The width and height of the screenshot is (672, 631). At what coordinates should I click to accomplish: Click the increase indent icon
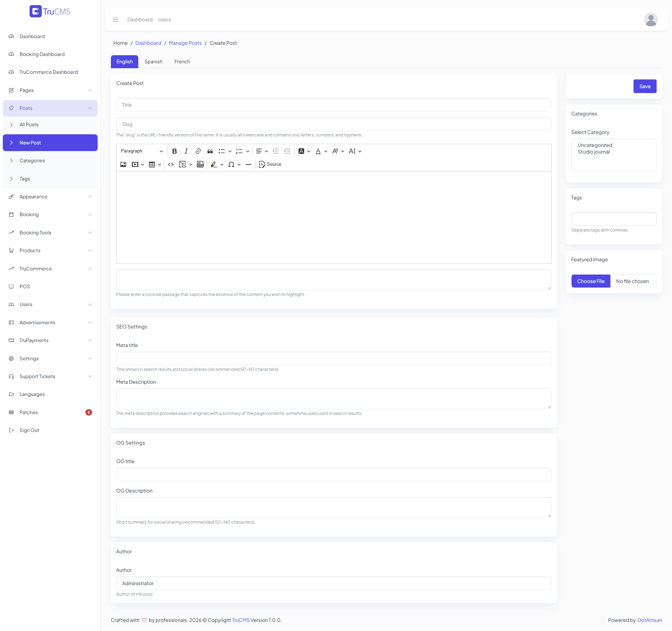[x=288, y=151]
